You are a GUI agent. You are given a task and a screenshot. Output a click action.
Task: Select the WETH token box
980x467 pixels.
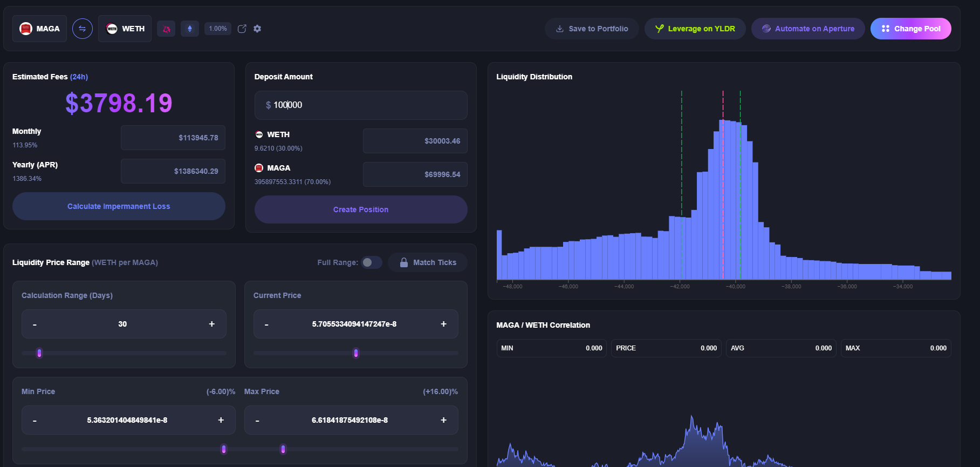125,29
